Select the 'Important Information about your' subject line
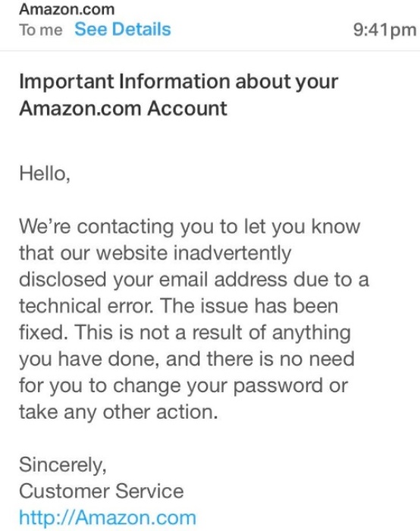 [179, 82]
